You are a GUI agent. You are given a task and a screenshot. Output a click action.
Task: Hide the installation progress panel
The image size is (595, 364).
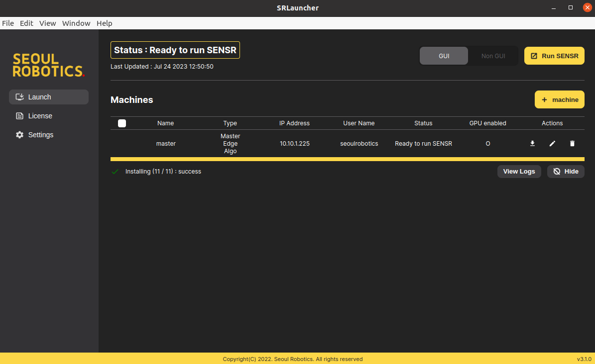(566, 172)
